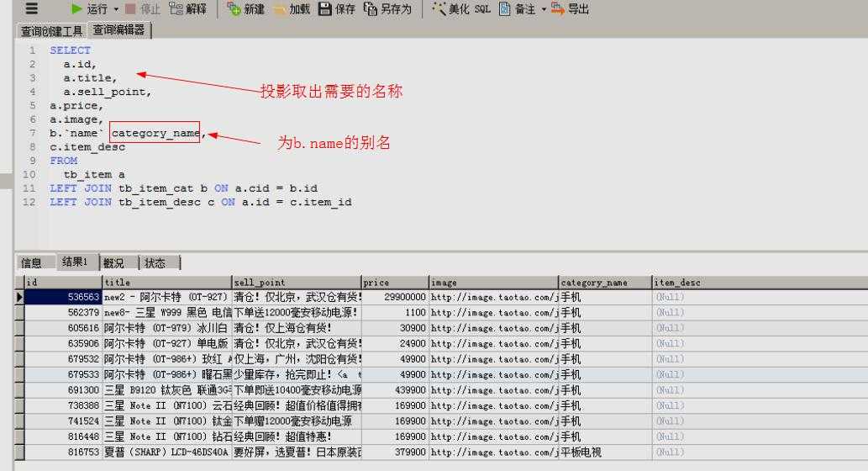Click tb_item_desc in line 12
Image resolution: width=868 pixels, height=471 pixels.
coord(160,202)
